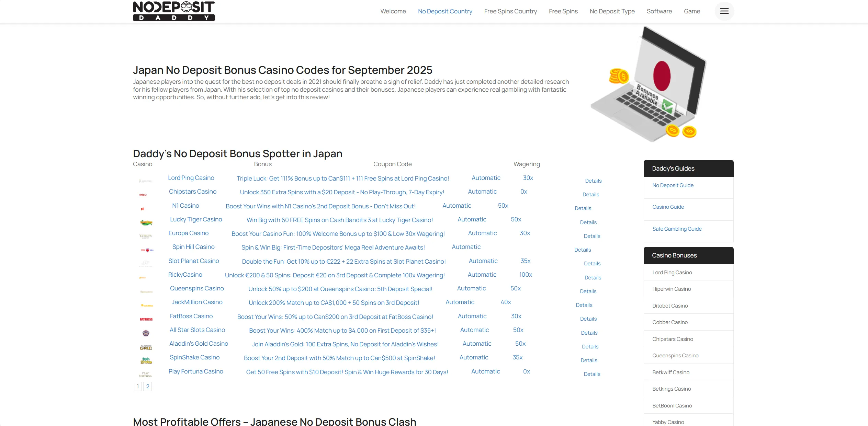Viewport: 868px width, 426px height.
Task: Open the hamburger menu icon
Action: coord(724,11)
